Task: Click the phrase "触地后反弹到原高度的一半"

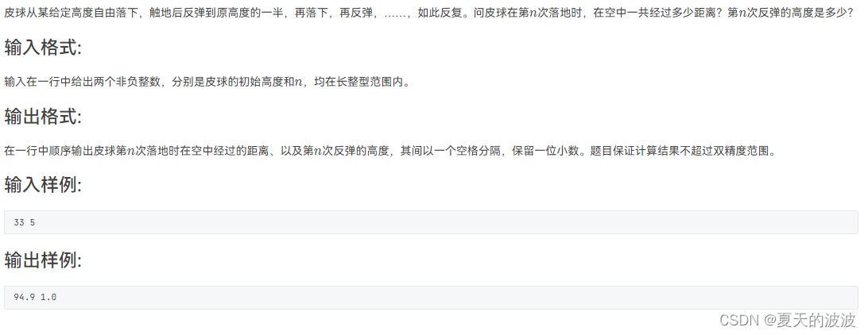Action: pyautogui.click(x=216, y=13)
